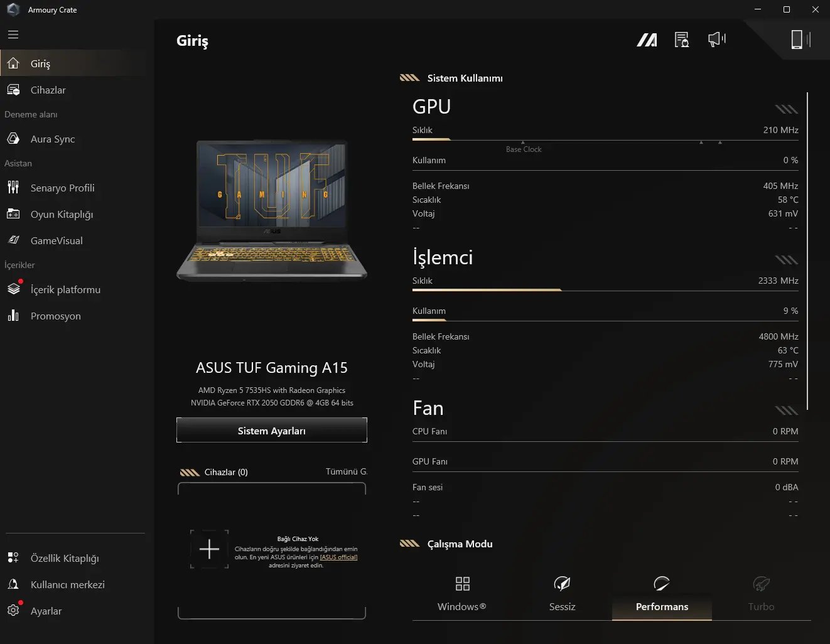Image resolution: width=830 pixels, height=644 pixels.
Task: Open Kullanıcı merkezi label
Action: coord(67,584)
